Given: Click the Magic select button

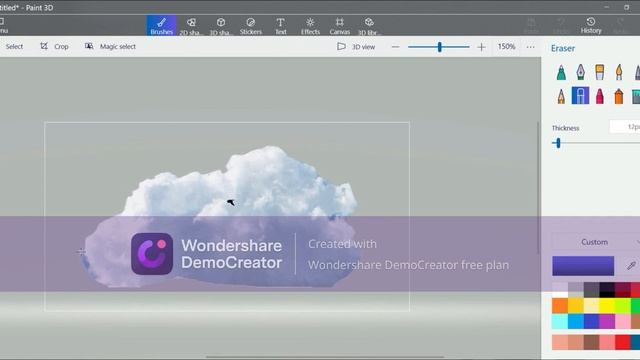Looking at the screenshot, I should [110, 47].
